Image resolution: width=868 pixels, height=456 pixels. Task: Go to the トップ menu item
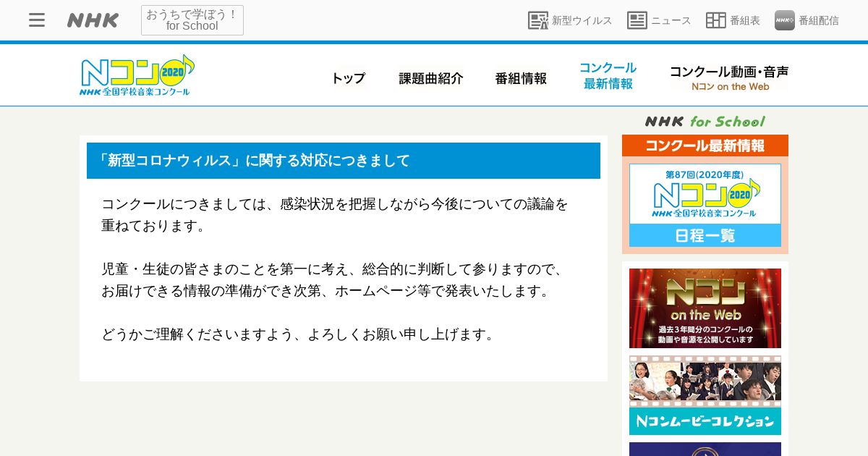349,78
